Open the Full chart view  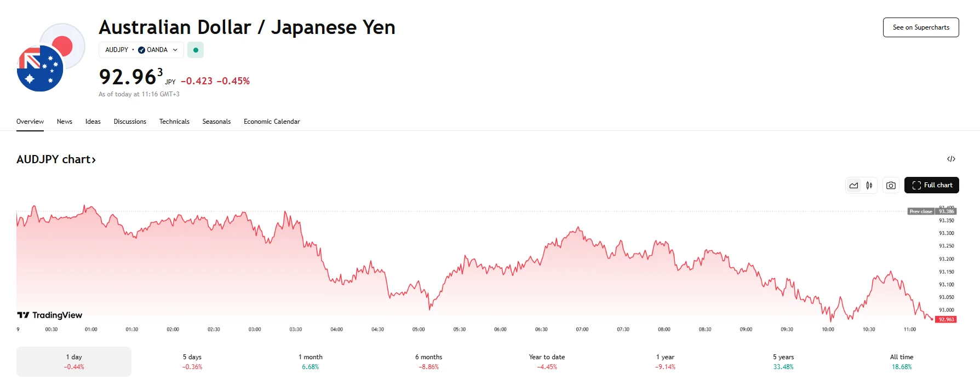point(931,185)
